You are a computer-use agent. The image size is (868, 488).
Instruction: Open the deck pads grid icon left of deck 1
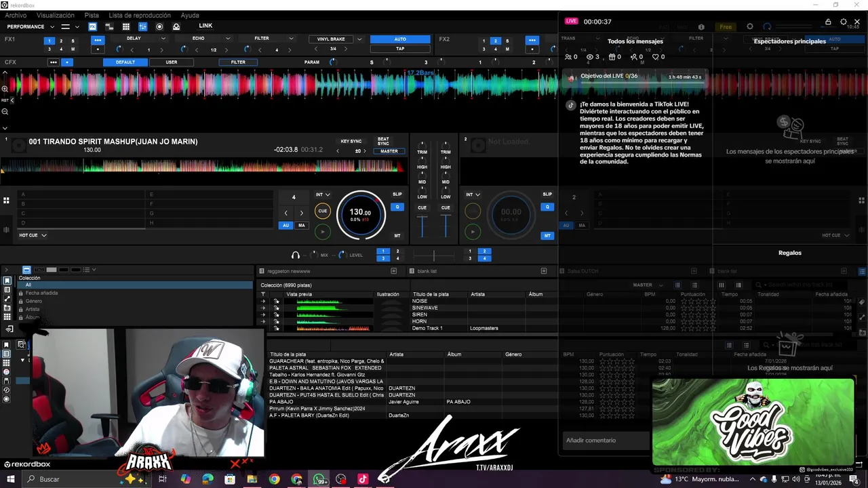6,201
